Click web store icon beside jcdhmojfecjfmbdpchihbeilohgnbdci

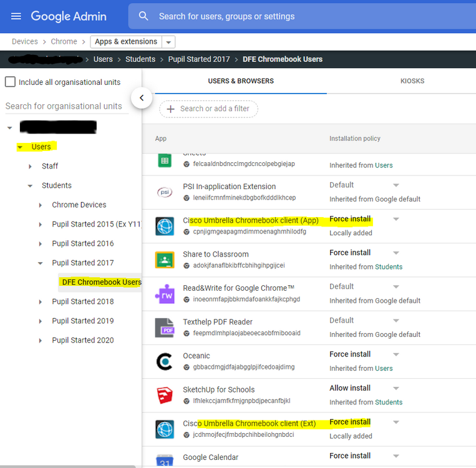(x=187, y=435)
